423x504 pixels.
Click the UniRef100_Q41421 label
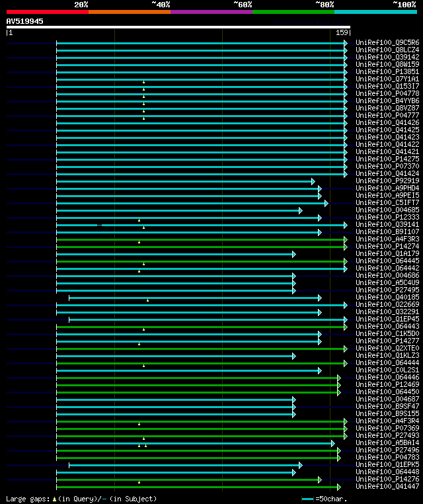pos(387,151)
